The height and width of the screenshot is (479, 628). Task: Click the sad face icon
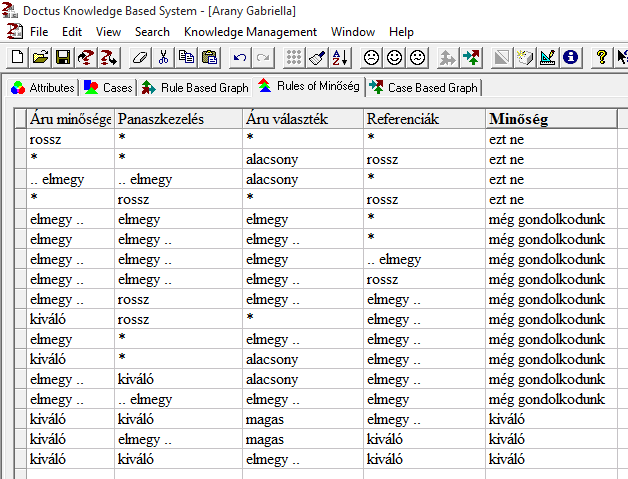point(371,57)
